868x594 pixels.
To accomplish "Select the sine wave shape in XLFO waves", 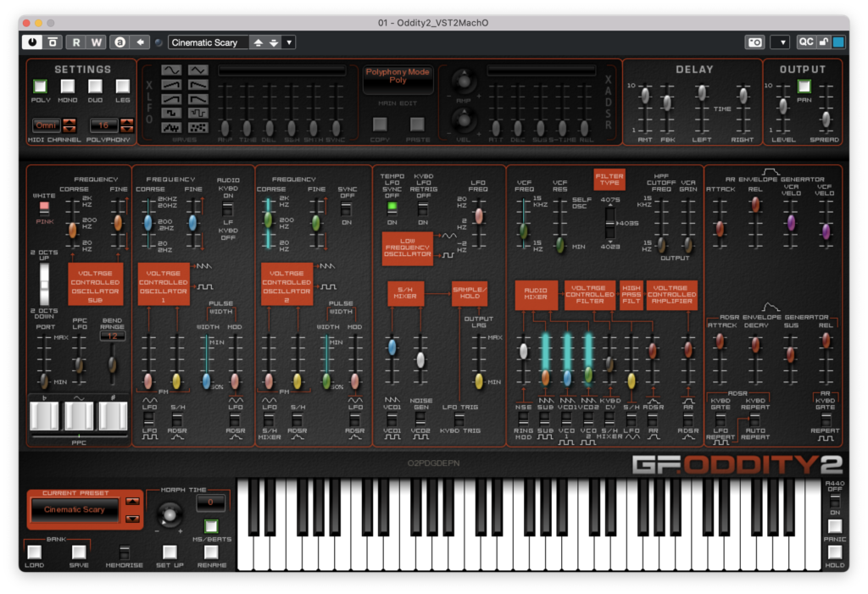I will point(171,70).
